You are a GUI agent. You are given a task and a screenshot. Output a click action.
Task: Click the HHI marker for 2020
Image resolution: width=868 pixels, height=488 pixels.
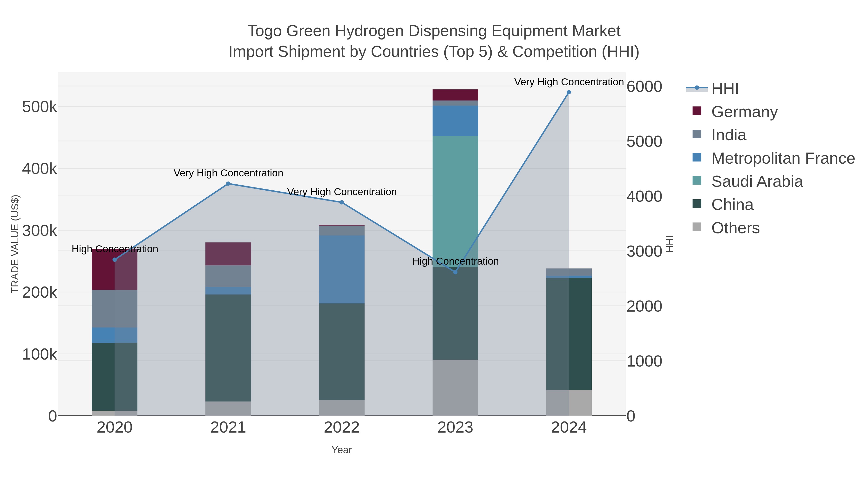click(x=115, y=260)
